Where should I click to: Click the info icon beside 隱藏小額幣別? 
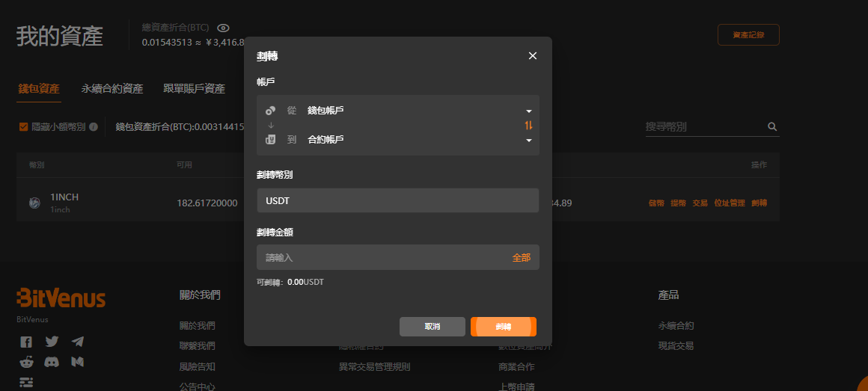pos(94,126)
